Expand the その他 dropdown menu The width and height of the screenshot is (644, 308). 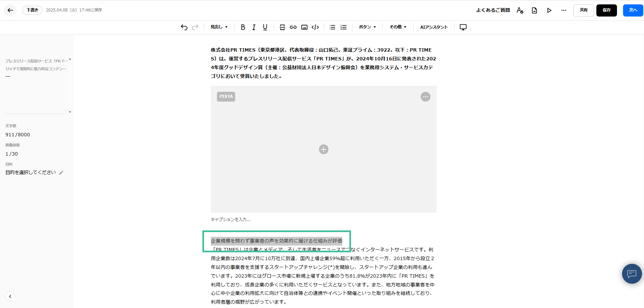(x=398, y=27)
